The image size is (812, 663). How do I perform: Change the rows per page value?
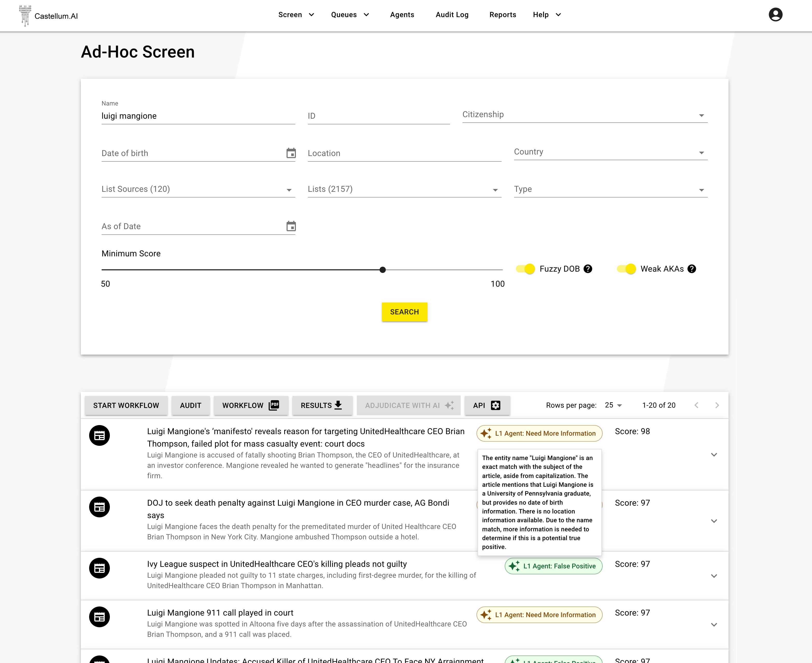614,405
